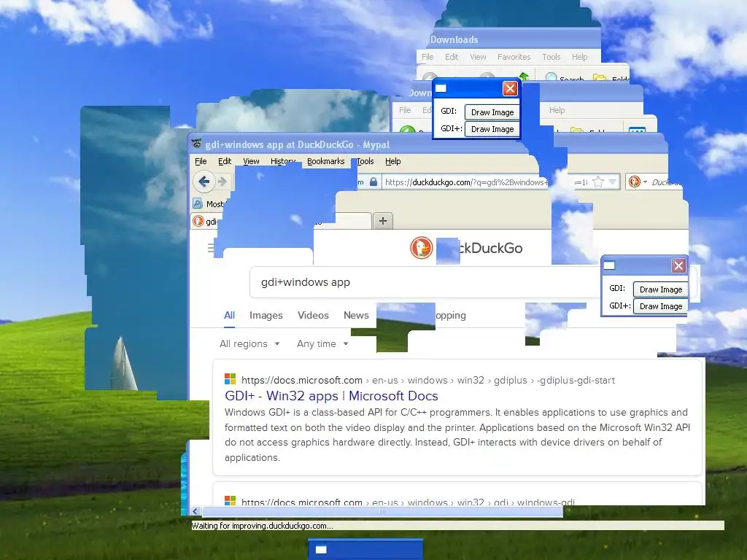Click GDI Draw Image in dialog beside search box

pos(661,289)
